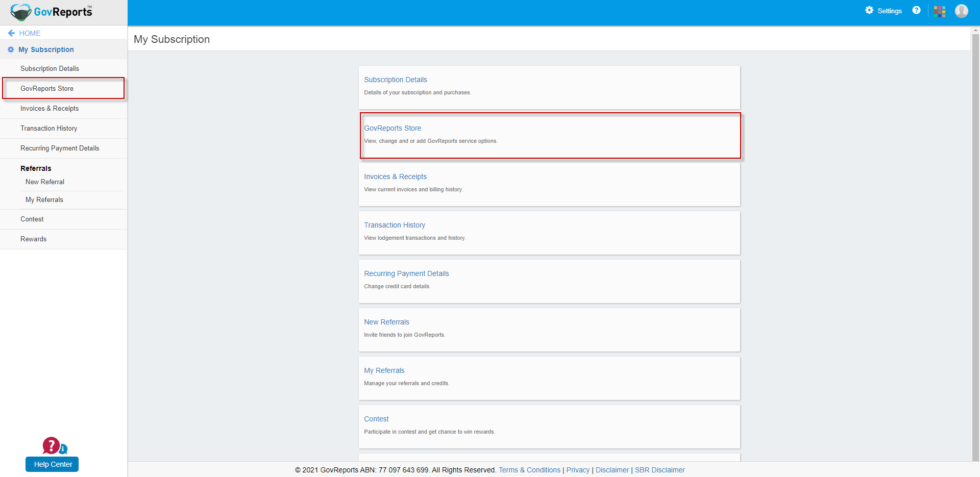This screenshot has height=477, width=980.
Task: Open the user profile avatar
Action: [962, 11]
